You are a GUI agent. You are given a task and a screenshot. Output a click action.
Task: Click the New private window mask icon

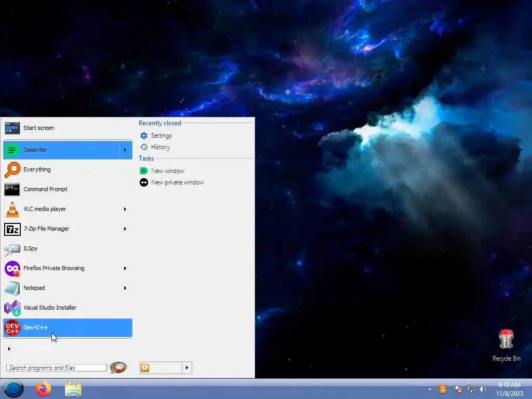144,182
